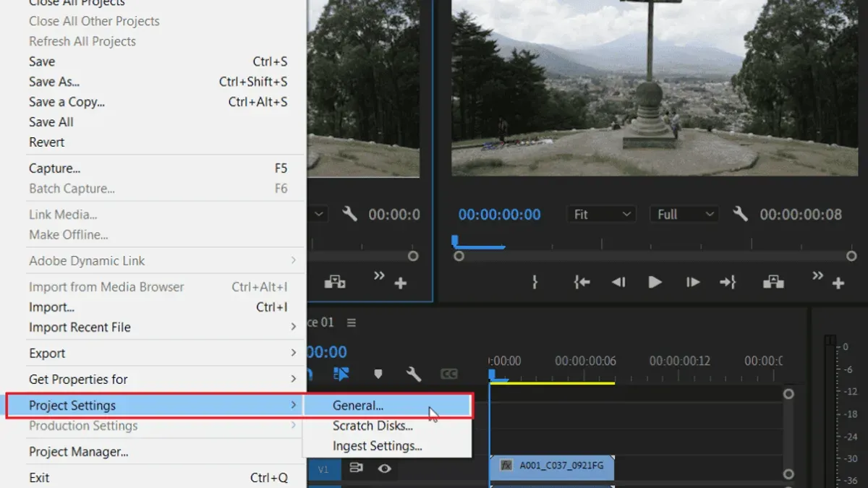Open Source Monitor transport overflow chevrons
The image size is (868, 488).
click(379, 275)
